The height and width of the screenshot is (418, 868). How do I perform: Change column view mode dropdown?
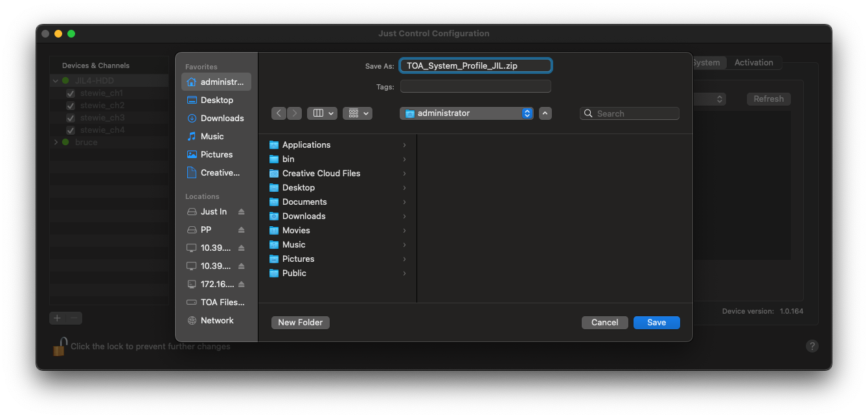click(x=322, y=113)
